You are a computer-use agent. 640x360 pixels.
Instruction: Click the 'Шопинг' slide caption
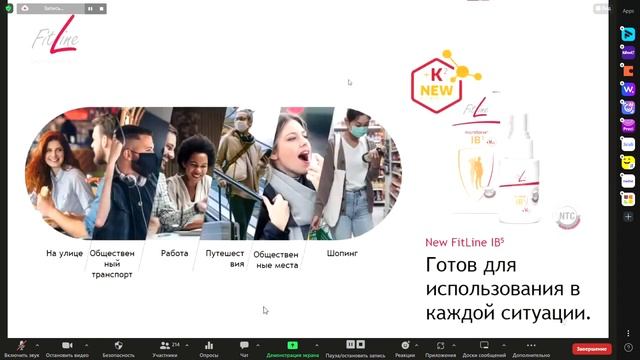click(x=342, y=253)
